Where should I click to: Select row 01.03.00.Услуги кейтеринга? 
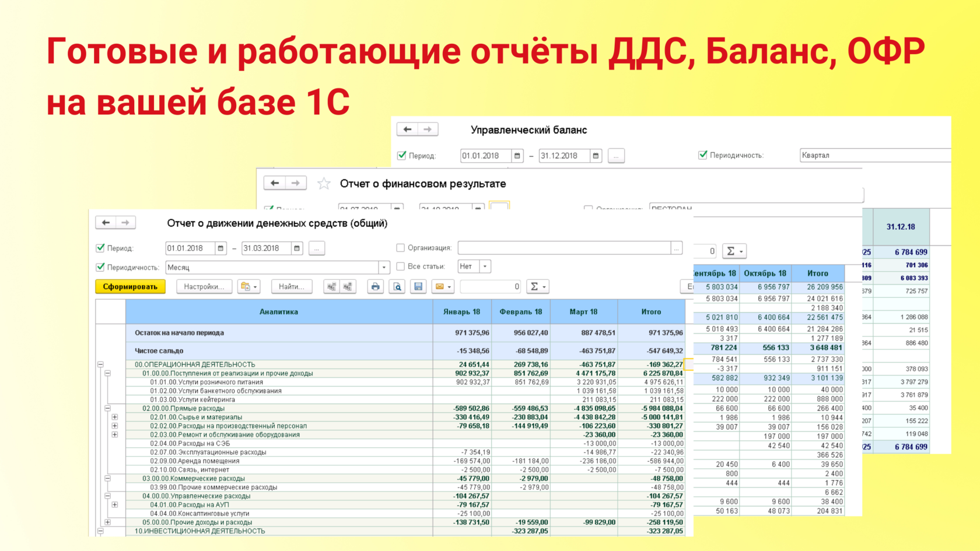coord(405,399)
